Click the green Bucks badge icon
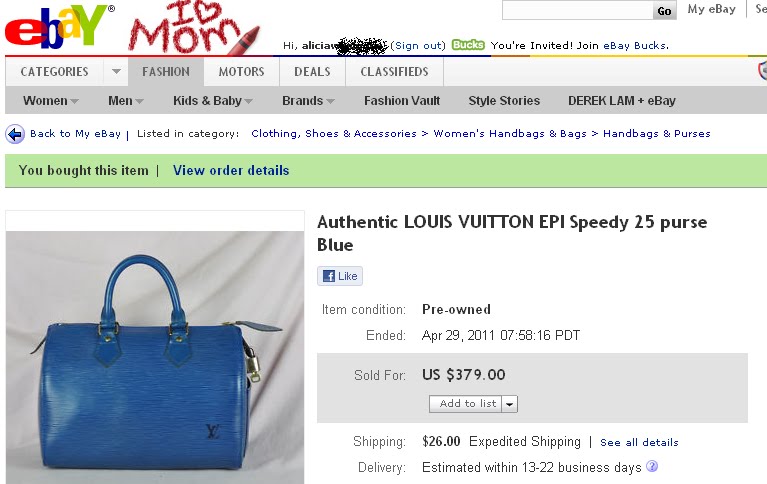This screenshot has height=484, width=767. tap(468, 45)
